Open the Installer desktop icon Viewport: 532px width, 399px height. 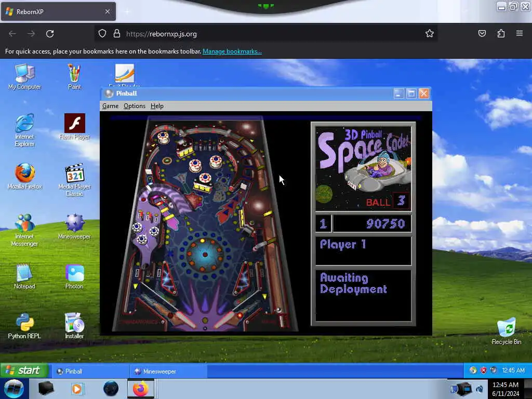coord(74,326)
